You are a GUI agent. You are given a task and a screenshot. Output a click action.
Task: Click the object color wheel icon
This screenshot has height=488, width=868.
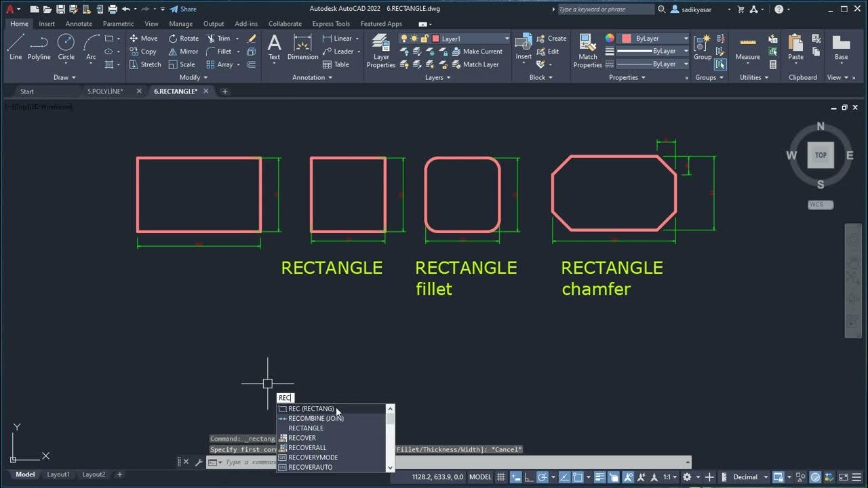610,39
